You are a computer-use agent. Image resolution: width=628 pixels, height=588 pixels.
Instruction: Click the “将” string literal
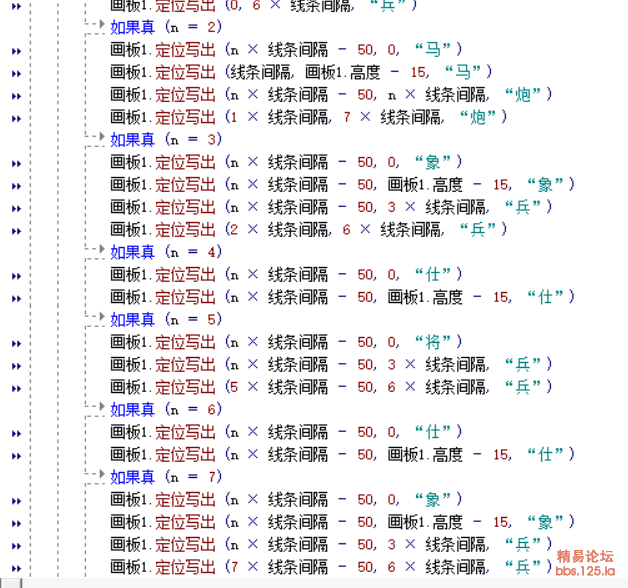pyautogui.click(x=433, y=342)
